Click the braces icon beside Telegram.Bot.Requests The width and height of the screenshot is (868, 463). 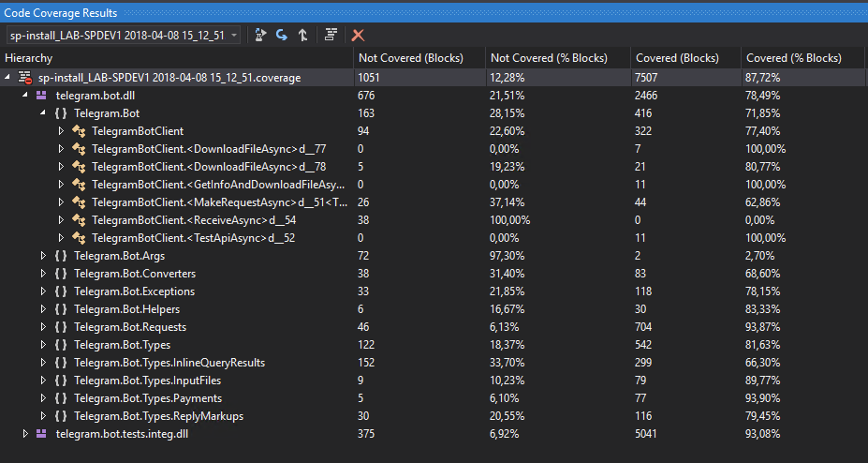[61, 327]
